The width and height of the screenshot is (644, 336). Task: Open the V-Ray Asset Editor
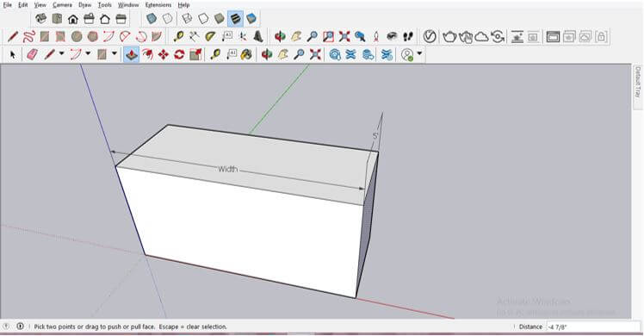[430, 36]
